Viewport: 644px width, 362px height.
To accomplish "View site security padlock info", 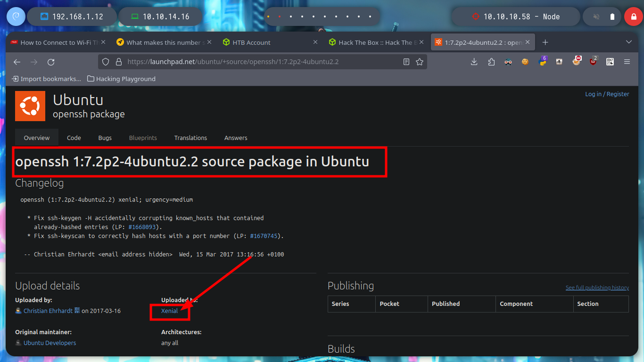I will point(118,62).
